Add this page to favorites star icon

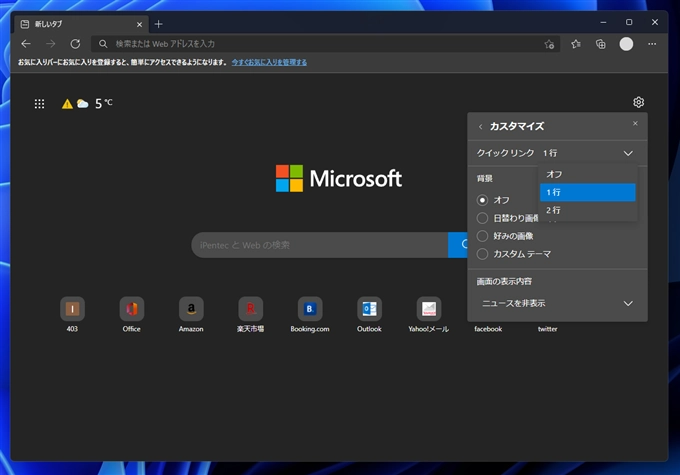click(x=549, y=44)
